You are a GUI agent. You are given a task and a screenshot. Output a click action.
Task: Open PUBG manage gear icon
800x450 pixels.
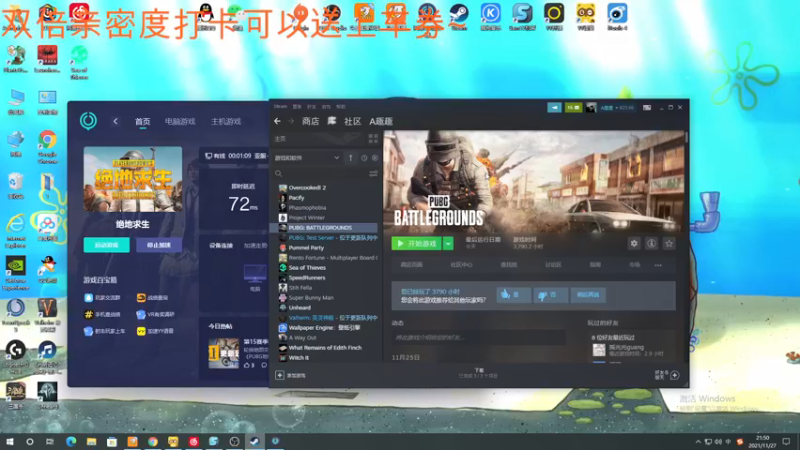[634, 243]
